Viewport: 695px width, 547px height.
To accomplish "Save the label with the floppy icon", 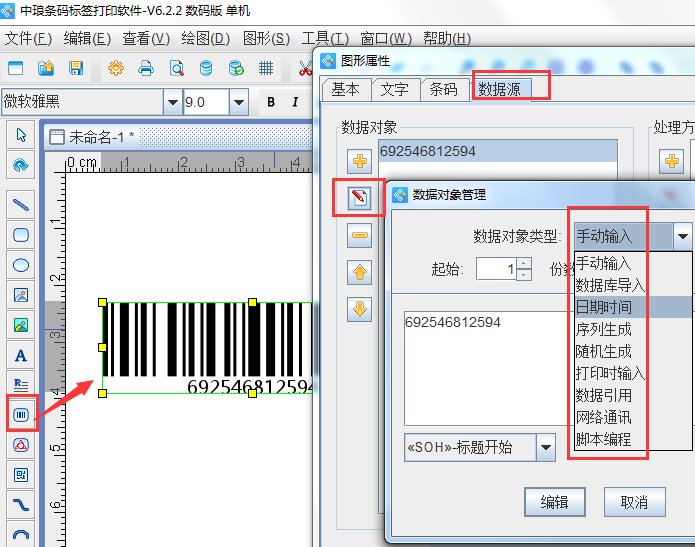I will [76, 68].
